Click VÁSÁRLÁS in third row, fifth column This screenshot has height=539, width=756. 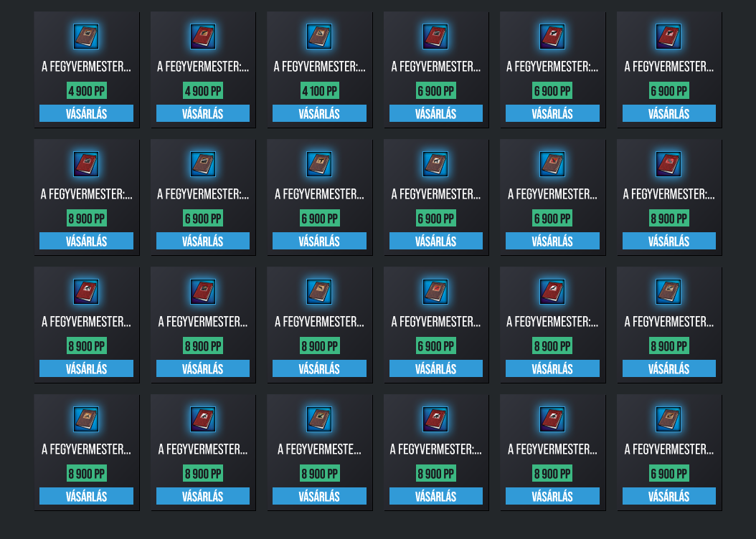tap(552, 368)
